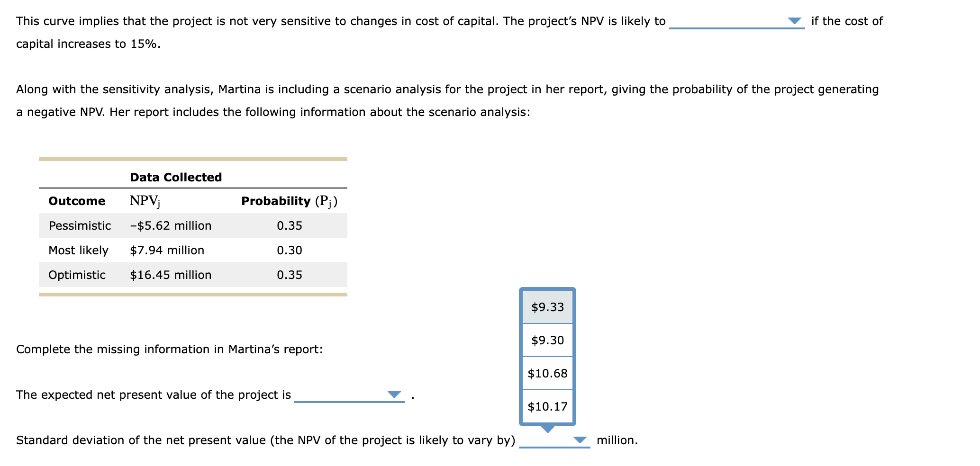The image size is (980, 466).
Task: Click the dropdown arrow icon at list bottom
Action: pyautogui.click(x=547, y=430)
